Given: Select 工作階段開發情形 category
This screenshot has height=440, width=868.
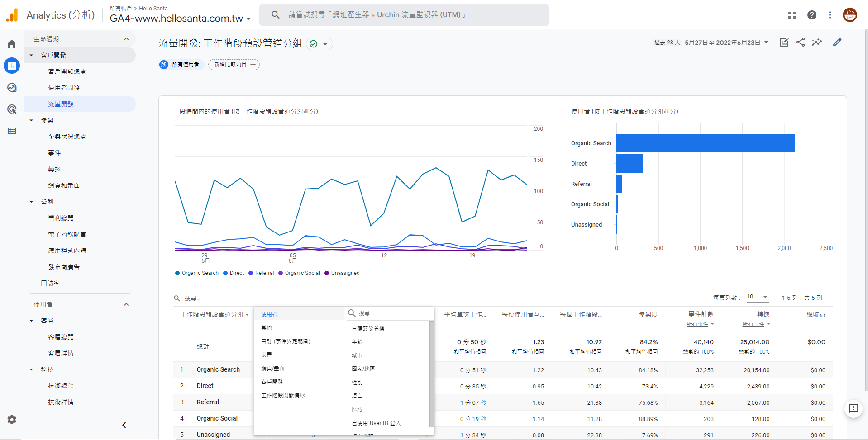Looking at the screenshot, I should (299, 395).
